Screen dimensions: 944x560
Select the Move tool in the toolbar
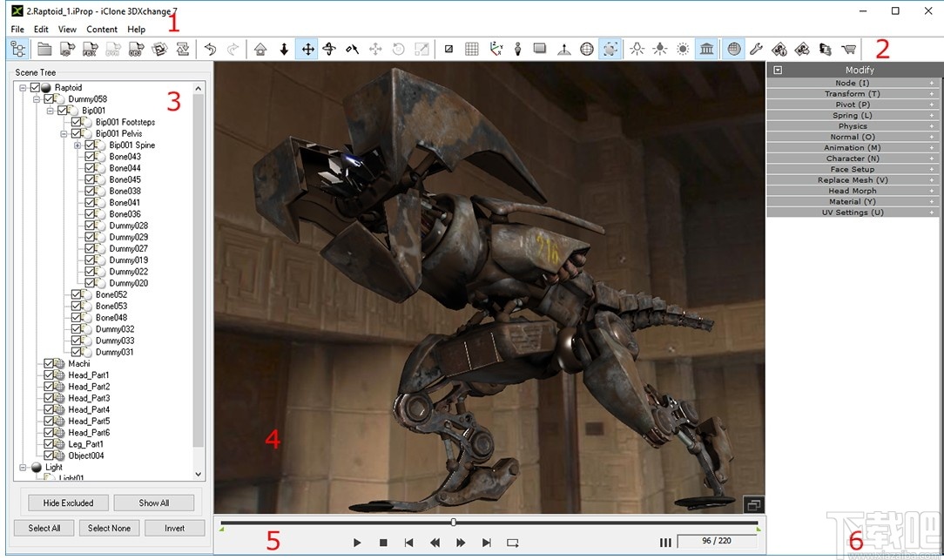[307, 49]
